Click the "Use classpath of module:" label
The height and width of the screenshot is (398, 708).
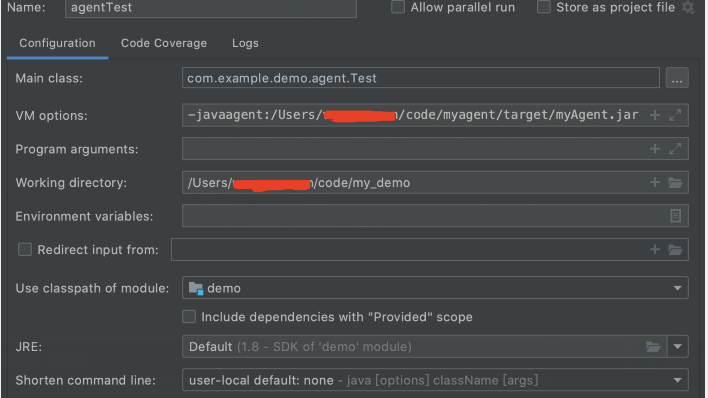coord(92,288)
